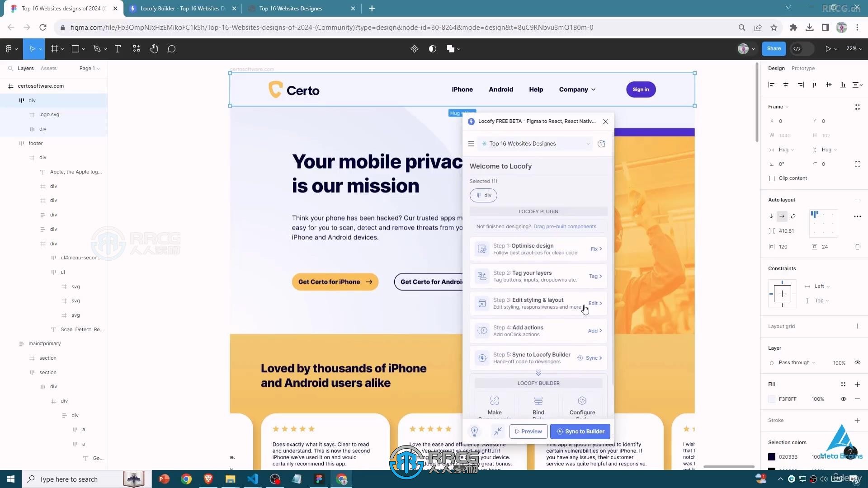Click the create component icon

click(x=415, y=49)
